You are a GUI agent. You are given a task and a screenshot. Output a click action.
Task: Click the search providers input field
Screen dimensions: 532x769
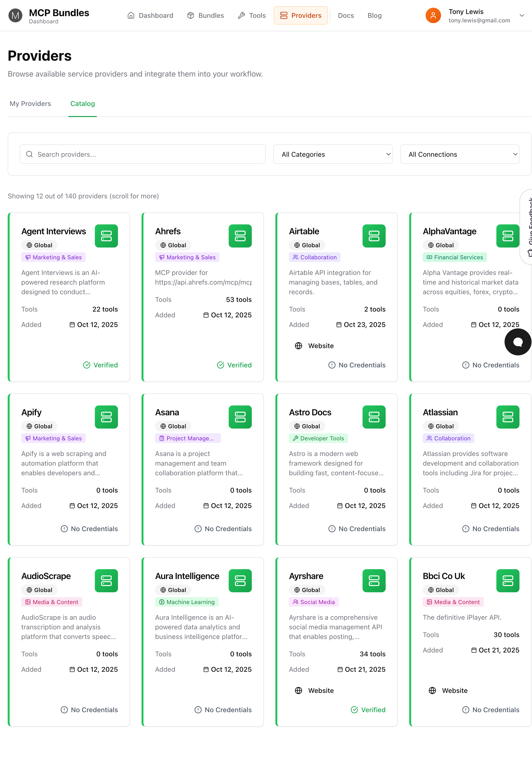point(142,154)
